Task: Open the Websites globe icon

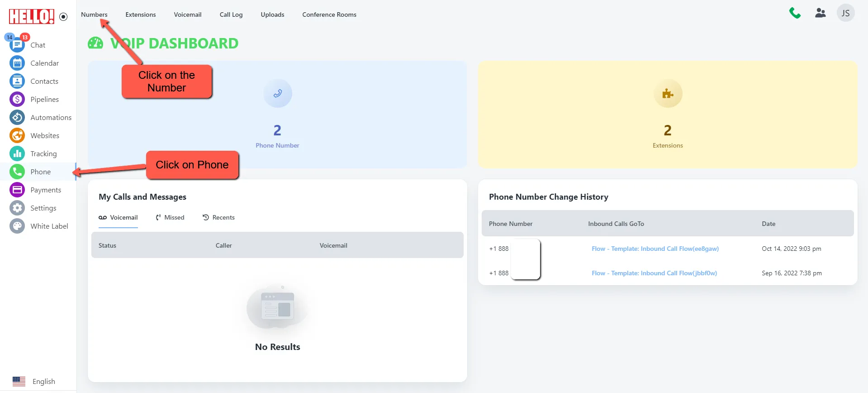Action: pyautogui.click(x=17, y=135)
